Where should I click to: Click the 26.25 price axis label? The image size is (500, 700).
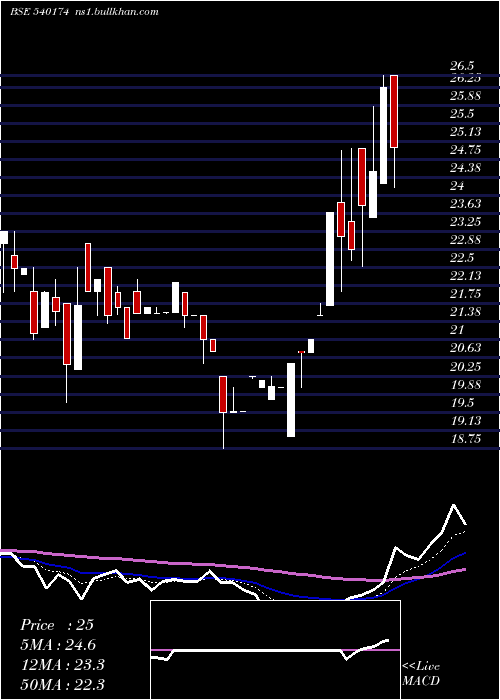[x=465, y=78]
